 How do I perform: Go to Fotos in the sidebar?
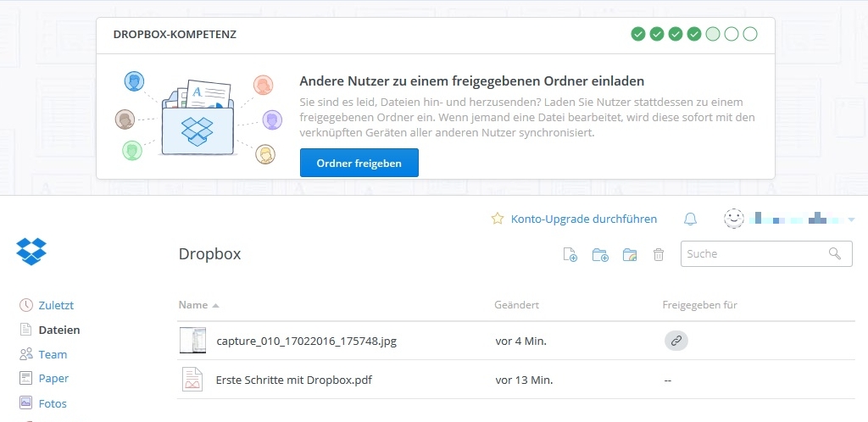[x=53, y=403]
